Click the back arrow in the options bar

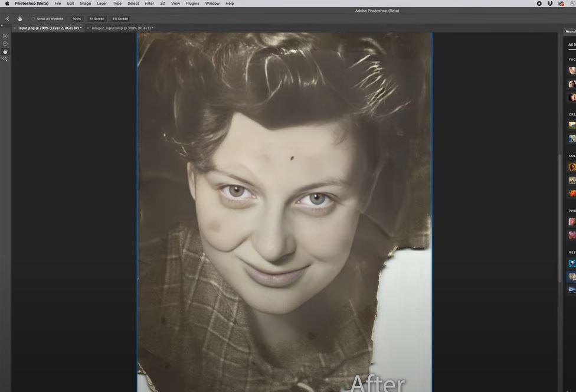tap(8, 19)
